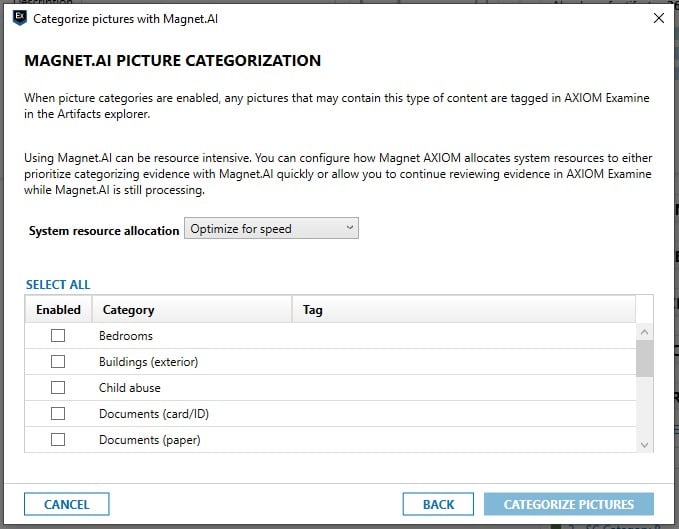Image resolution: width=679 pixels, height=529 pixels.
Task: Select the Documents (card/ID) row text
Action: (154, 414)
